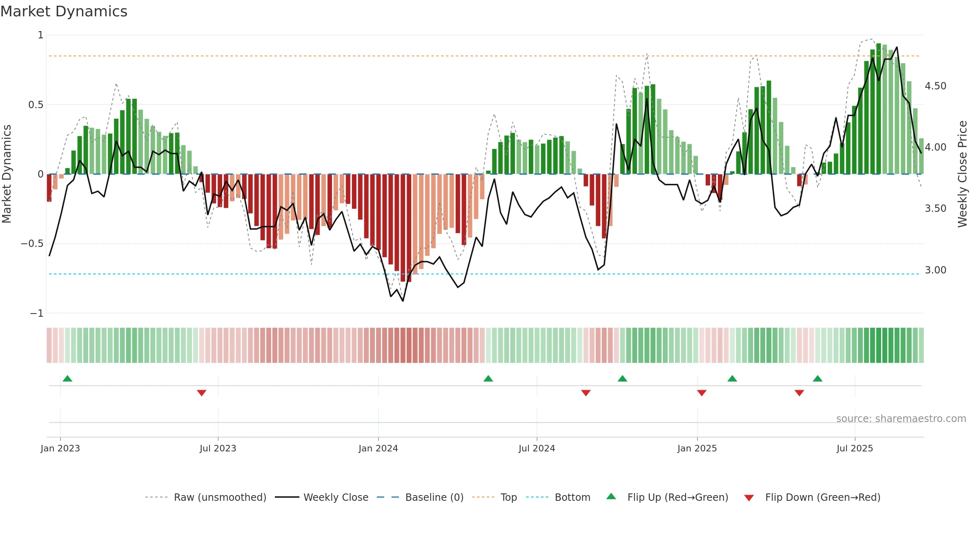Click the green flip-up legend triangle icon
980x551 pixels.
(611, 496)
